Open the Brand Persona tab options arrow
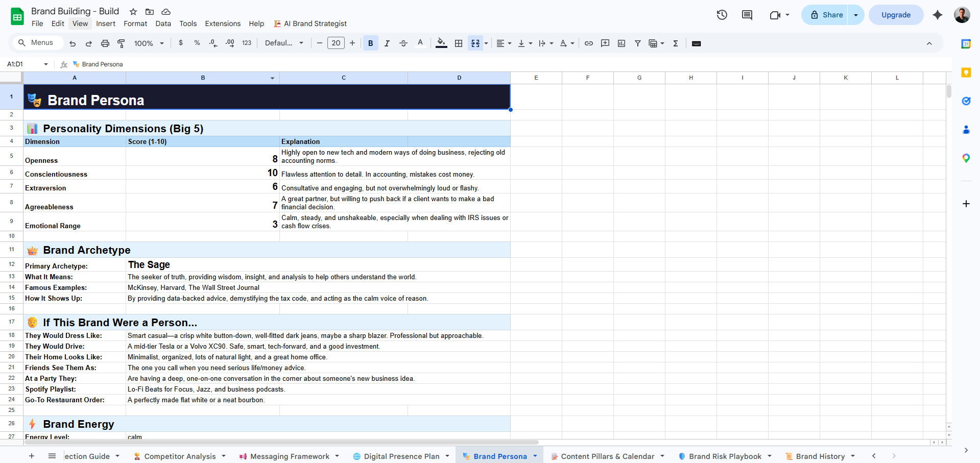The width and height of the screenshot is (980, 463). tap(535, 456)
